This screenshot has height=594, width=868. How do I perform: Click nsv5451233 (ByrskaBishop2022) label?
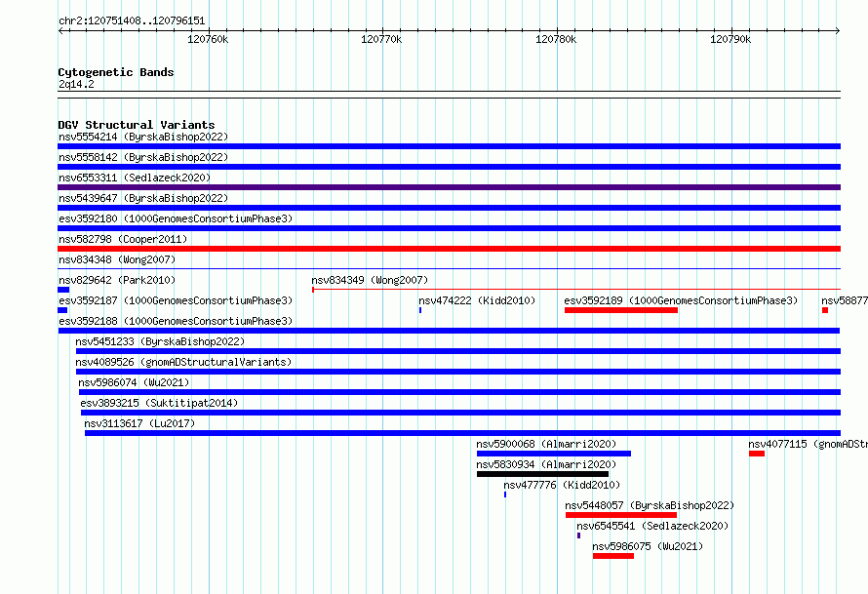(160, 341)
